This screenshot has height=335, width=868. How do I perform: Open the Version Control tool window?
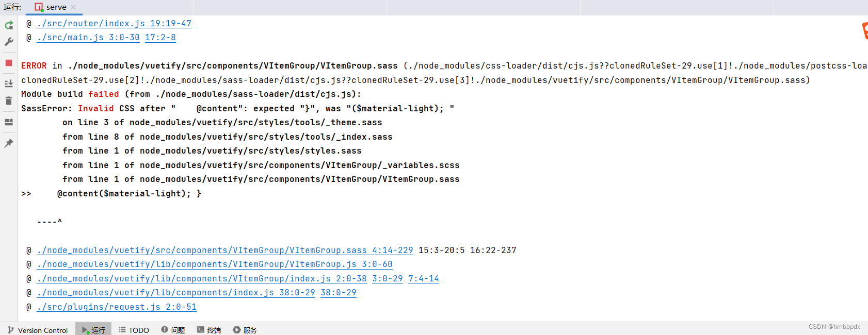point(38,330)
